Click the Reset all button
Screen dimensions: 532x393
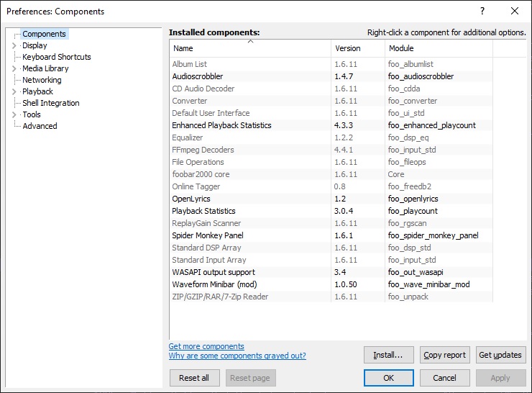click(194, 378)
